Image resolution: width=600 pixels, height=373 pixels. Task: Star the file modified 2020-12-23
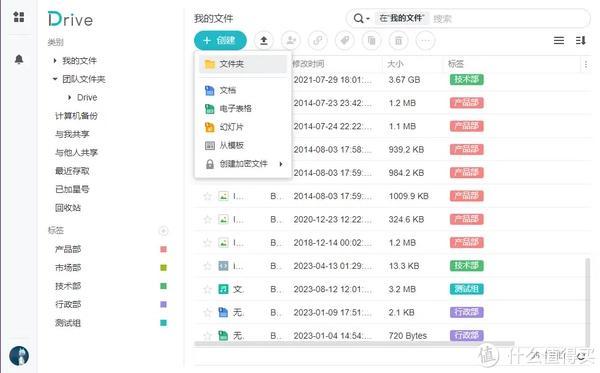(207, 220)
